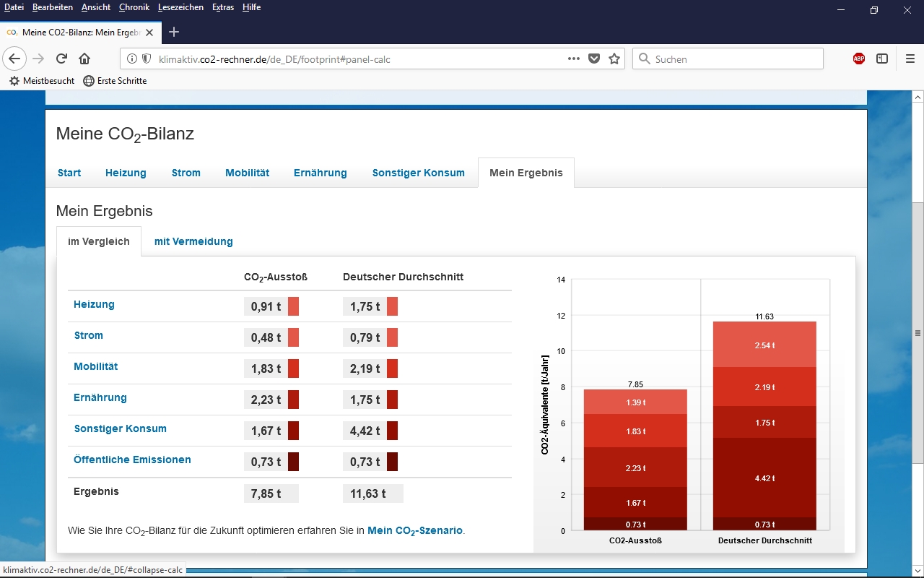Open the Chronik menu

click(x=134, y=7)
